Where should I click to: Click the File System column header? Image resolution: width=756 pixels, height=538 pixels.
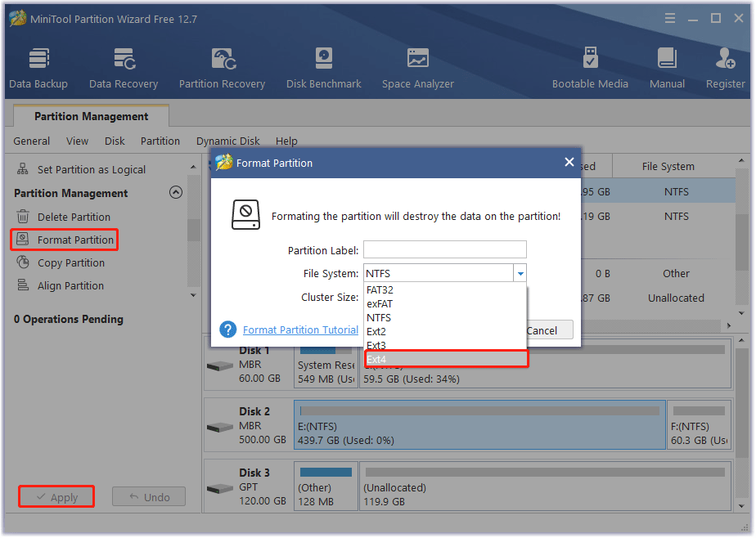668,167
